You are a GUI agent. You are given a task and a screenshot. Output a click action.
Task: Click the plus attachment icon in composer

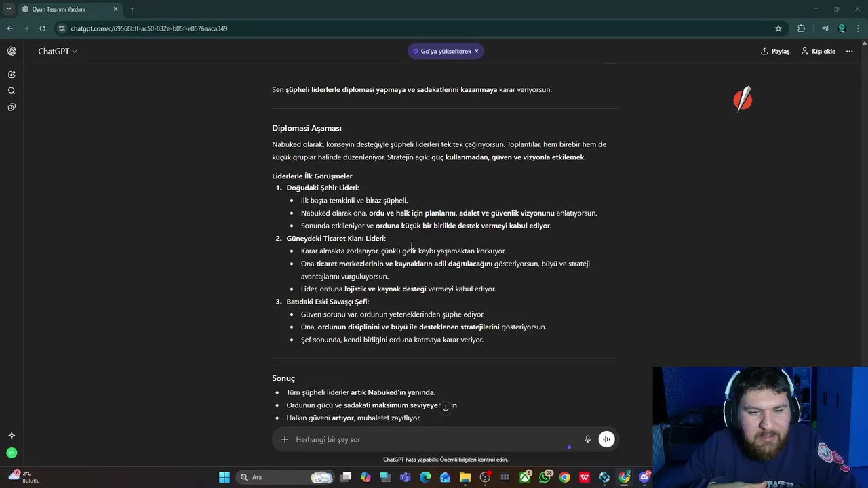(285, 439)
